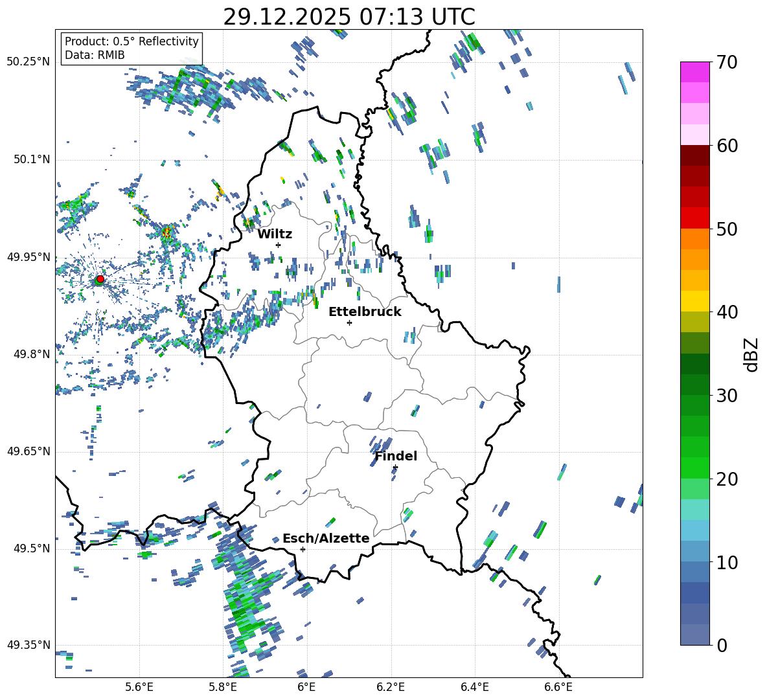The image size is (767, 700).
Task: Click the 0 tick label on colorbar
Action: coord(722,646)
